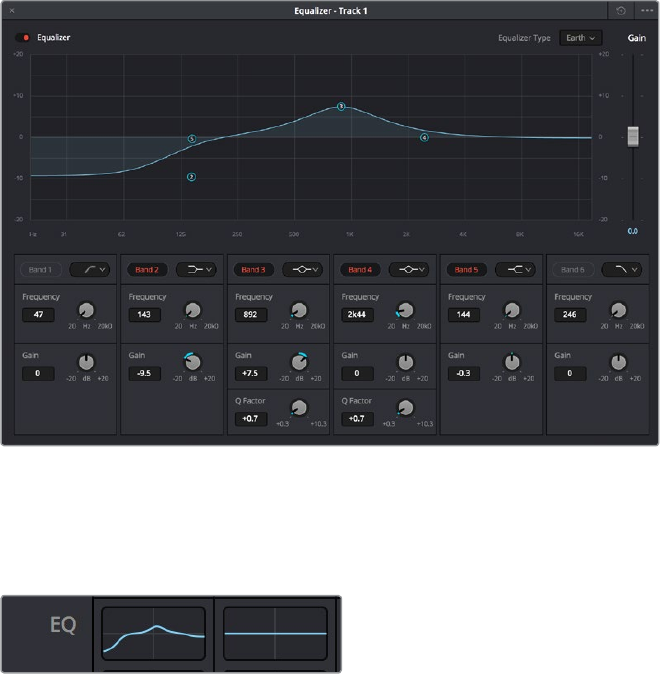Click Band 4 frequency knob

coord(405,310)
